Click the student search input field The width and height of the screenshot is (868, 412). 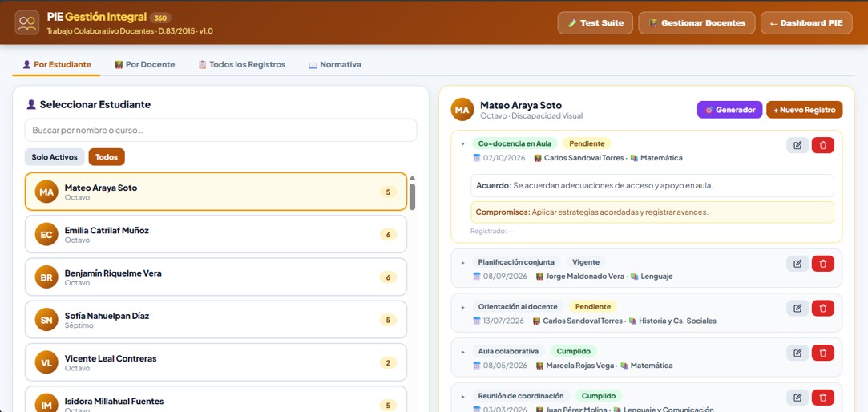click(x=221, y=130)
